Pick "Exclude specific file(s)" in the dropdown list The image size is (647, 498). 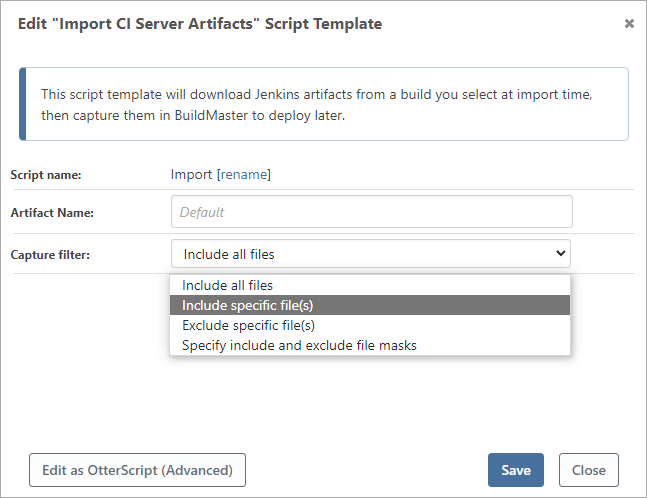[x=250, y=325]
